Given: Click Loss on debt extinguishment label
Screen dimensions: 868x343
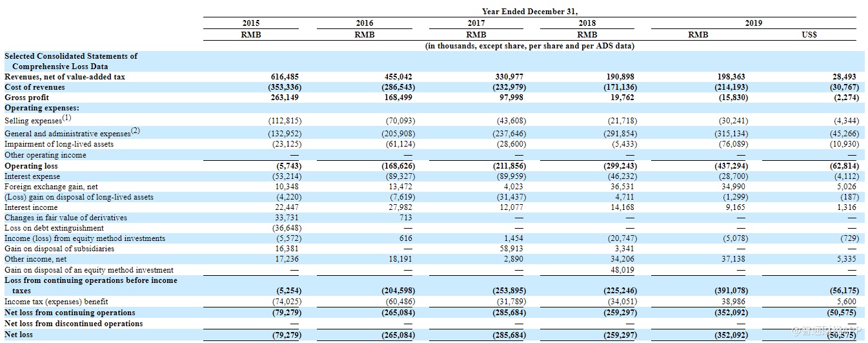Looking at the screenshot, I should click(x=54, y=228).
